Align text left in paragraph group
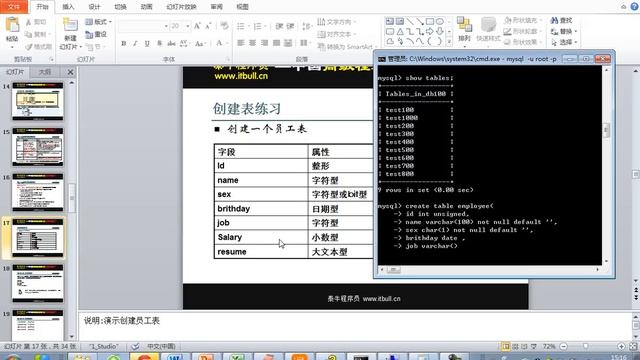Screen dimensions: 640x360 tap(241, 43)
